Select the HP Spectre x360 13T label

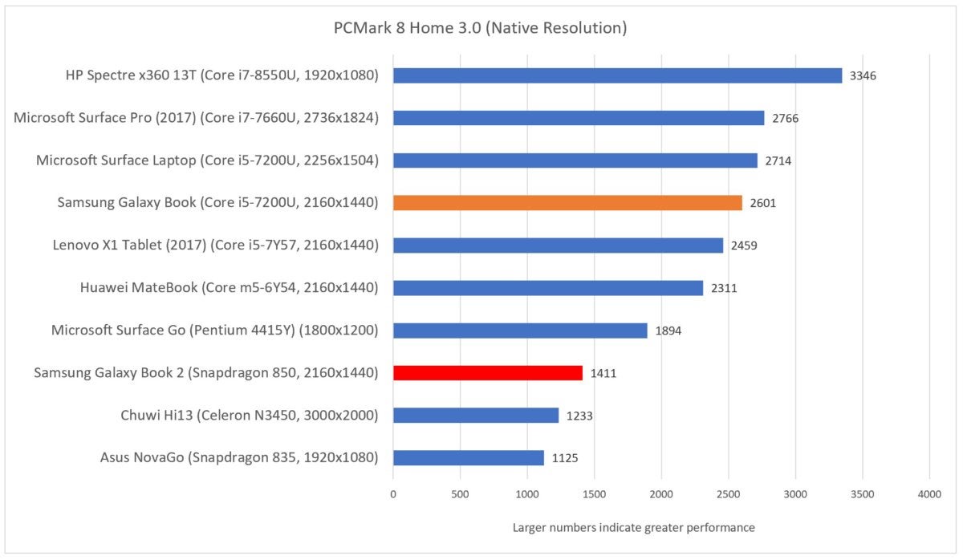tap(221, 75)
